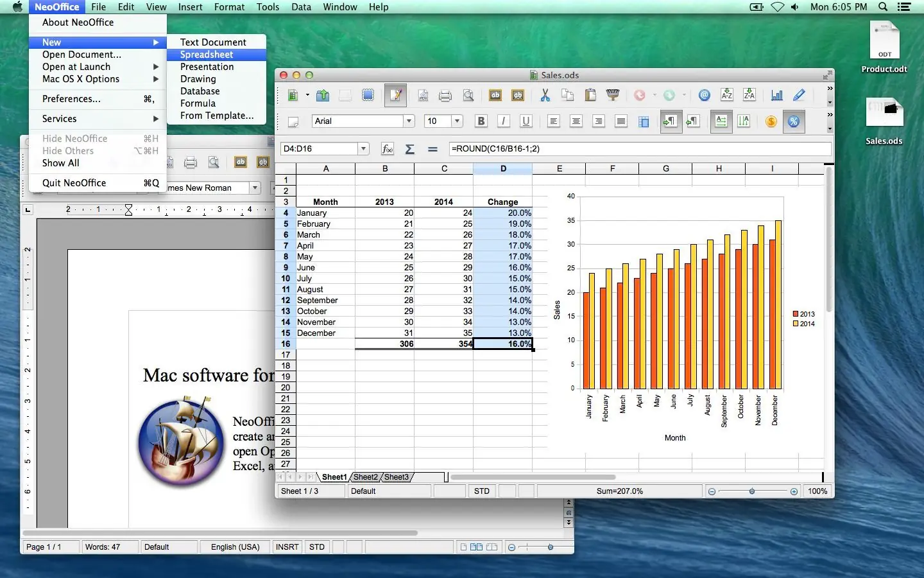
Task: Run Spellcheck from the Sales.ods toolbar
Action: point(495,95)
